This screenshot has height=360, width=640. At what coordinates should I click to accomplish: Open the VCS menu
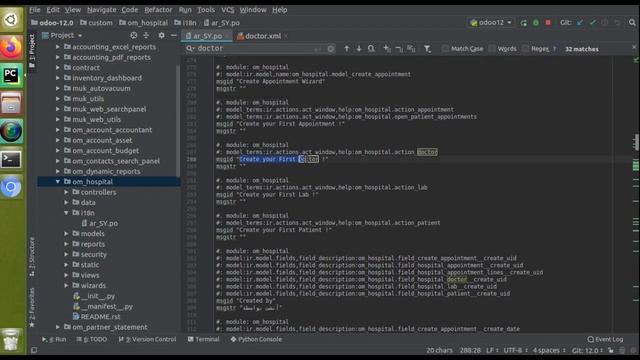[x=228, y=10]
